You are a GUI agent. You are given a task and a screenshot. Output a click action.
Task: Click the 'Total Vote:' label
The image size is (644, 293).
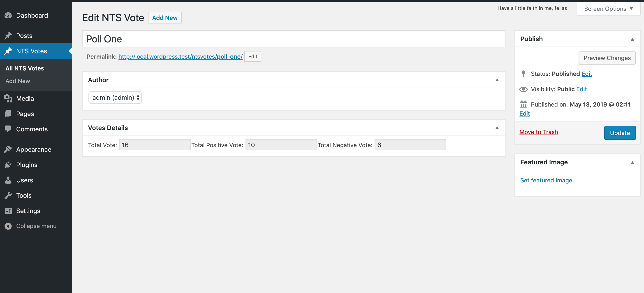tap(102, 145)
